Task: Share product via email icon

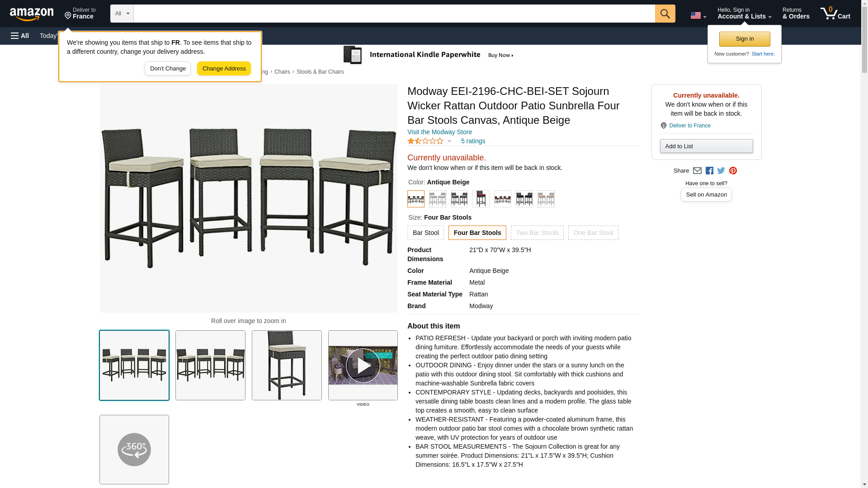Action: [697, 171]
